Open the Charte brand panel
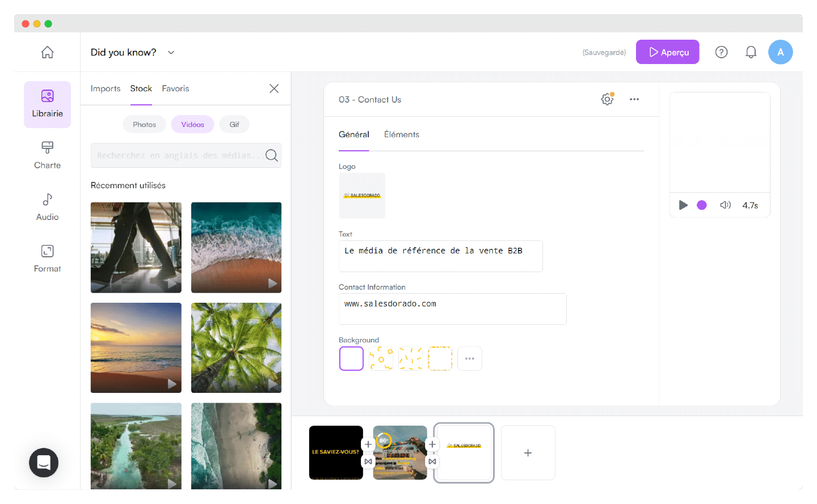 click(48, 155)
